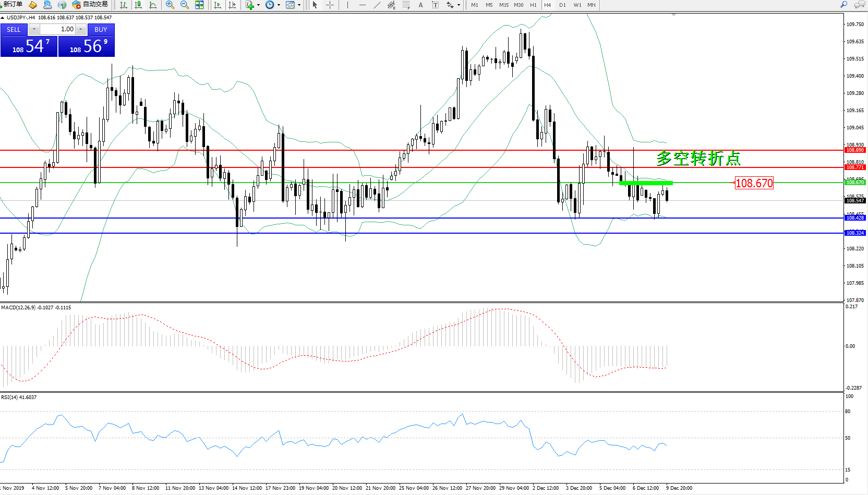The image size is (868, 495).
Task: Click the Zoom Out magnifier icon
Action: [184, 5]
